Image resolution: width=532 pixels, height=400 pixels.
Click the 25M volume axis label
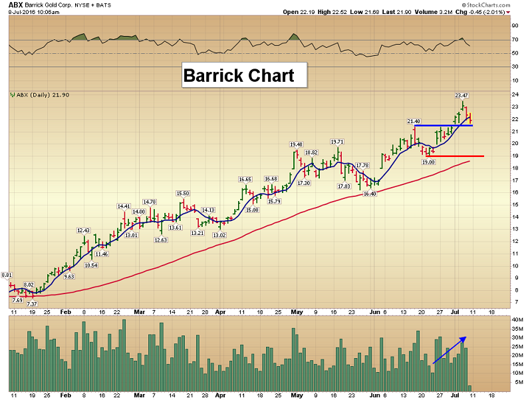tap(517, 347)
